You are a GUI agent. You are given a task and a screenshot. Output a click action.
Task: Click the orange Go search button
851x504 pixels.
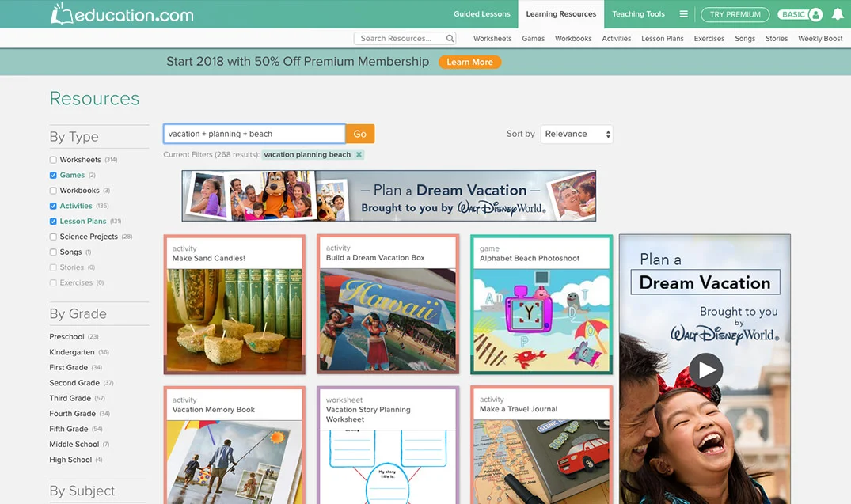pyautogui.click(x=360, y=134)
